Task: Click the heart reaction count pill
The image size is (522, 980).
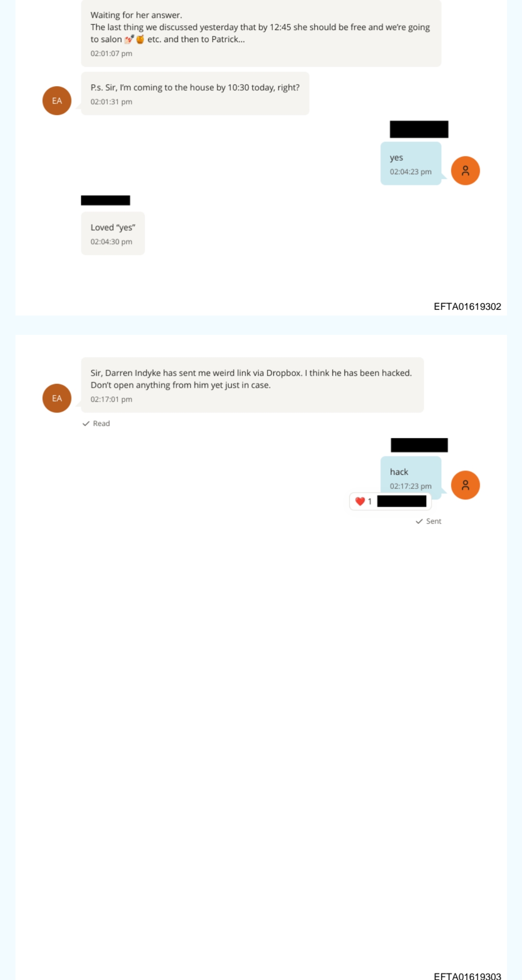Action: coord(390,501)
